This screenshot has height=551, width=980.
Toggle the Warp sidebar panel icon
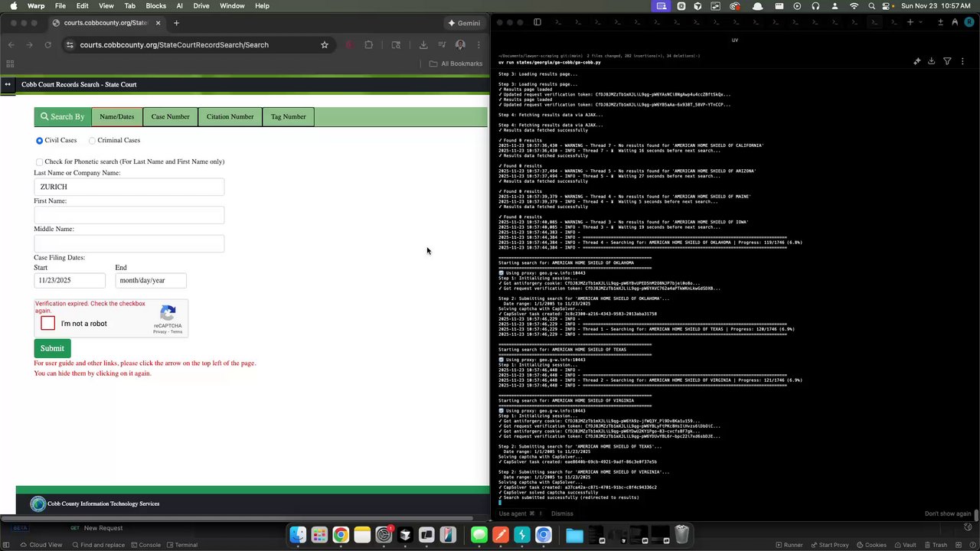[x=537, y=22]
